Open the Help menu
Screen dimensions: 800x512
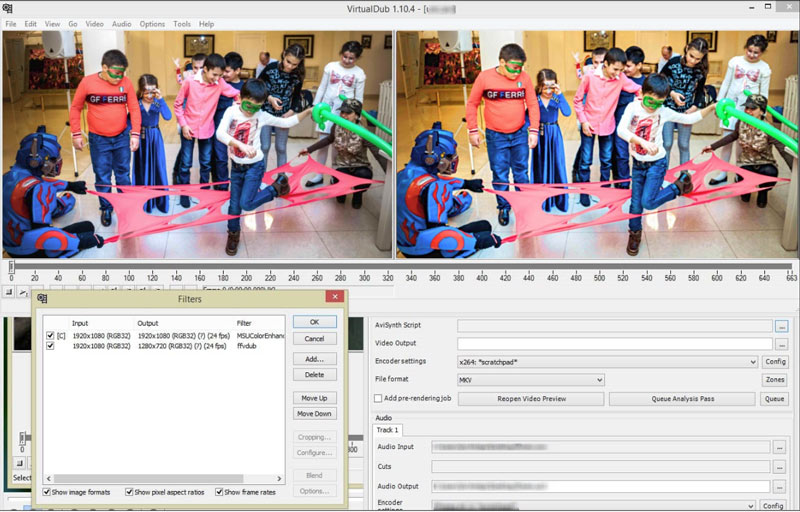point(206,24)
